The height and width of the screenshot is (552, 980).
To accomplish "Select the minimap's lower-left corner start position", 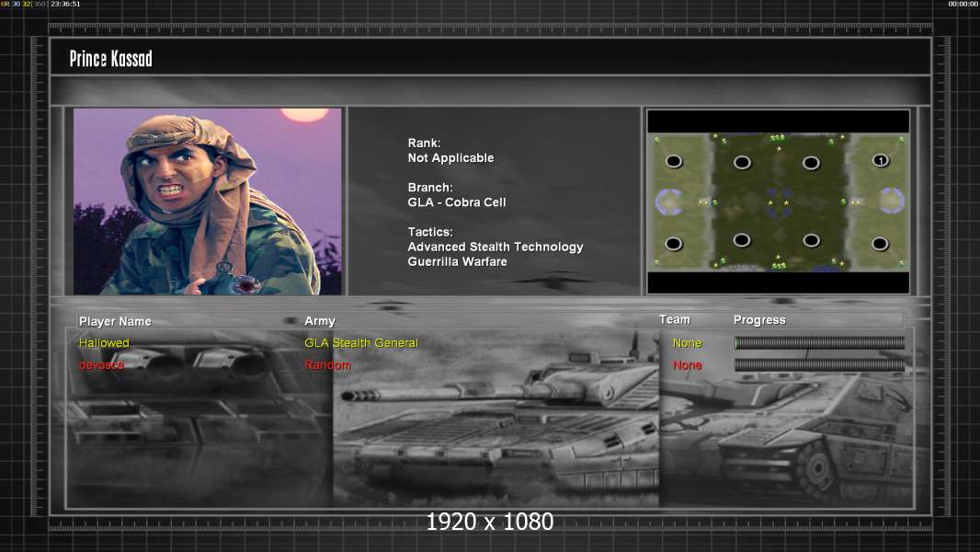I will coord(673,243).
